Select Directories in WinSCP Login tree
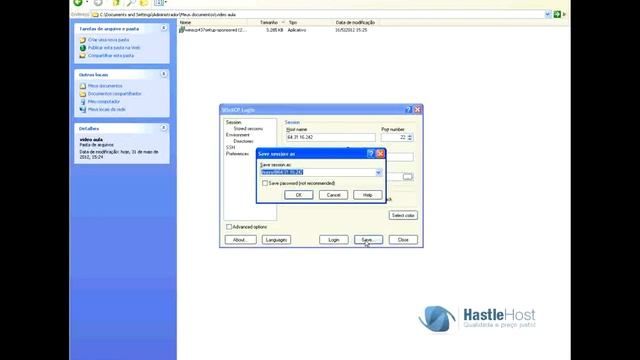The width and height of the screenshot is (640, 360). pos(243,141)
